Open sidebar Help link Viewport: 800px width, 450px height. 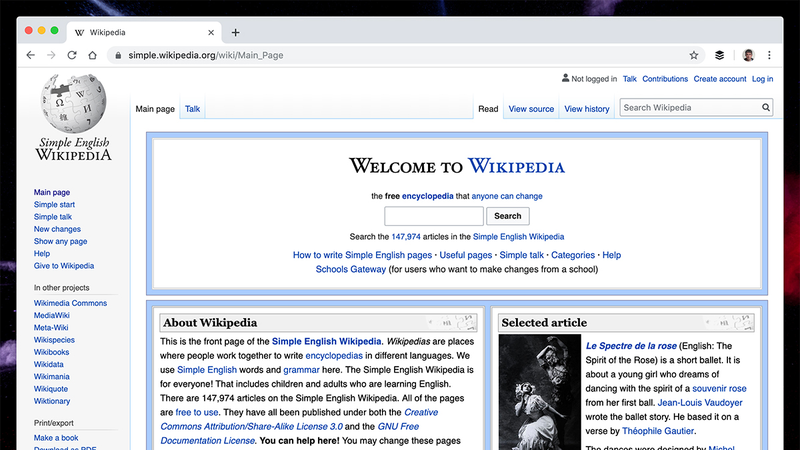coord(42,254)
